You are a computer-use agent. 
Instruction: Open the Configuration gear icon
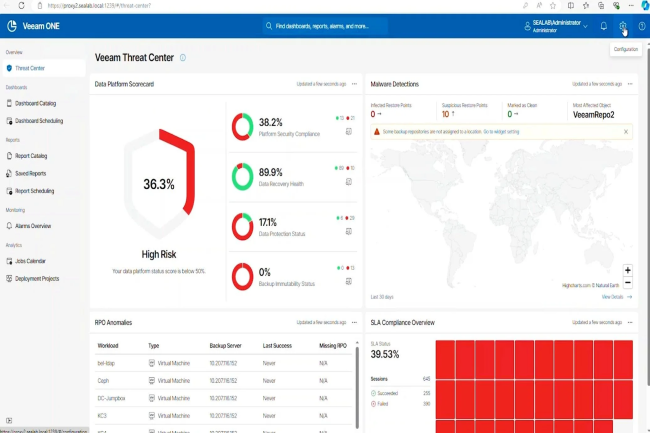pos(622,26)
